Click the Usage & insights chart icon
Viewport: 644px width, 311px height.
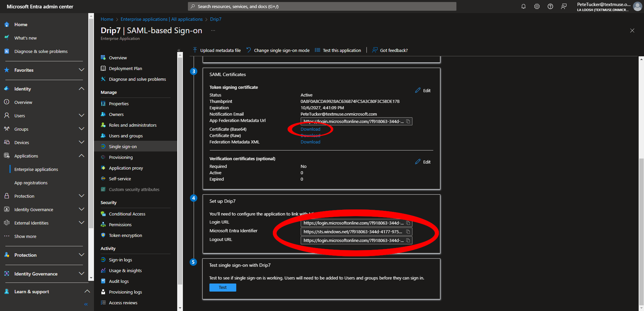tap(103, 270)
